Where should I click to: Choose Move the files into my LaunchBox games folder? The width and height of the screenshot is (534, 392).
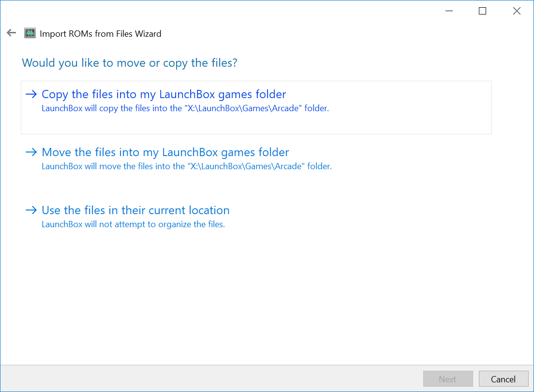[x=256, y=165]
